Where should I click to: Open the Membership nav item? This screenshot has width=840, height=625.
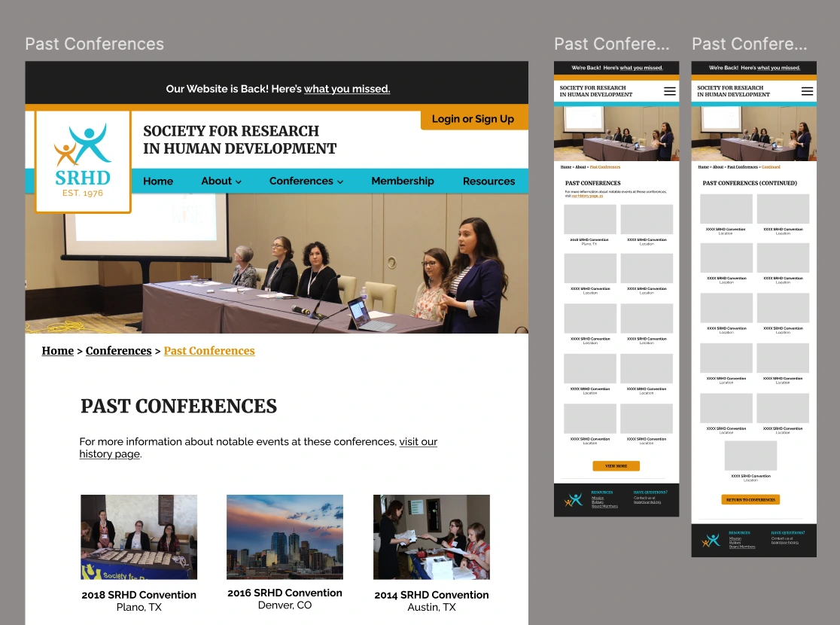point(403,181)
